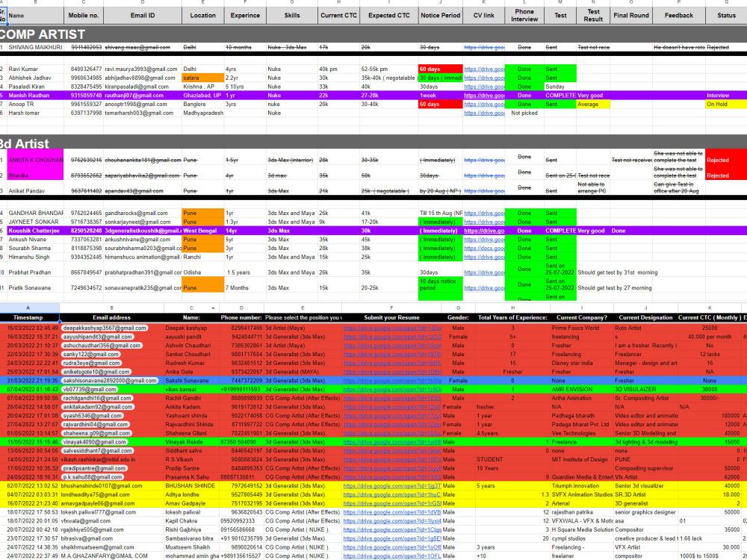Select the 'Test Result' header cell

593,15
